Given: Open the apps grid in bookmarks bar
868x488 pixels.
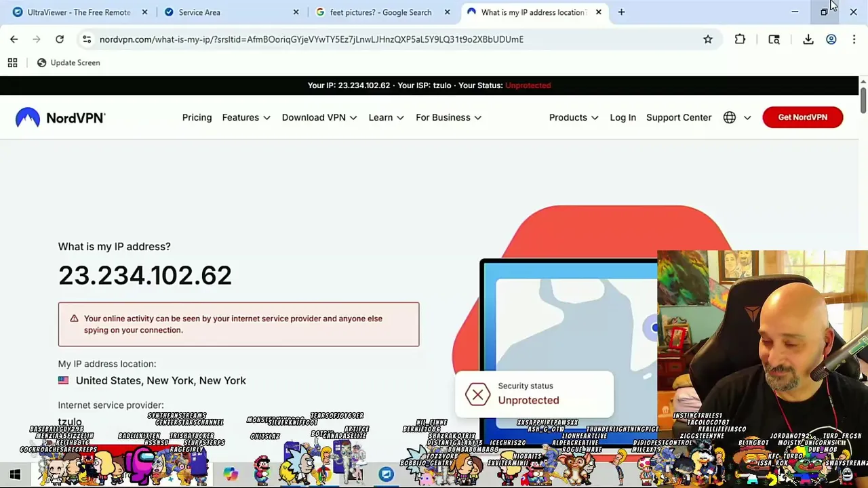Looking at the screenshot, I should tap(12, 62).
